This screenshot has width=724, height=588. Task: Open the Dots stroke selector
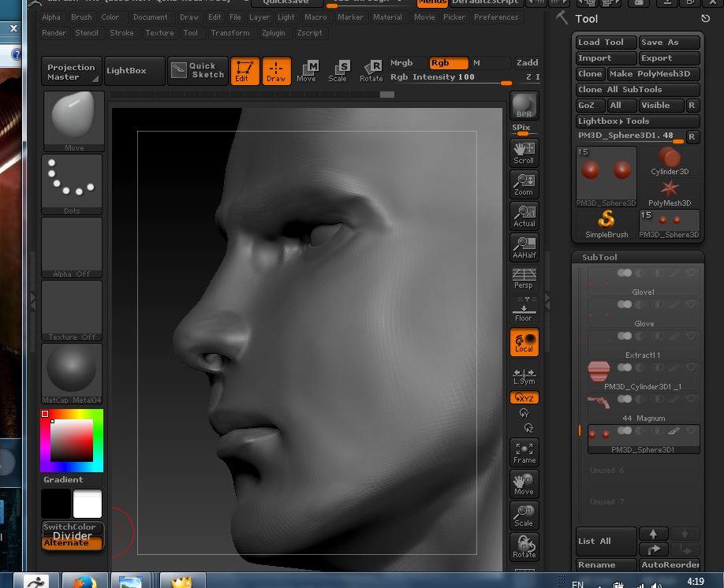[x=72, y=184]
